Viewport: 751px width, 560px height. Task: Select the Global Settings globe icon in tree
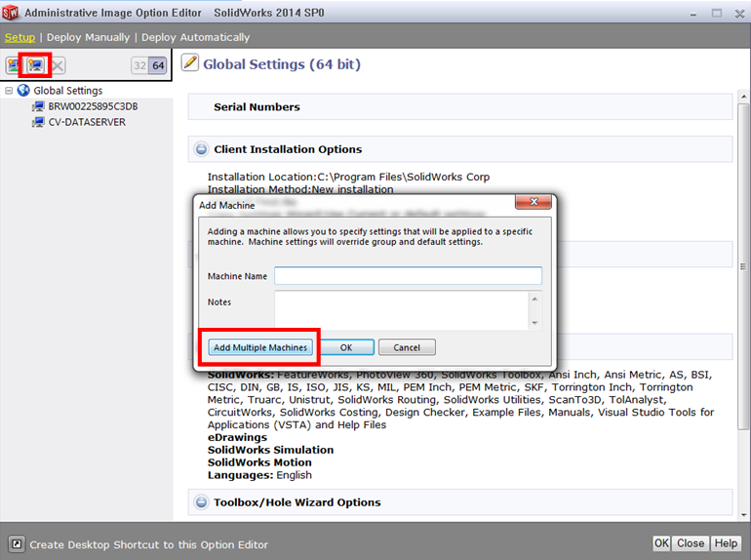[23, 90]
